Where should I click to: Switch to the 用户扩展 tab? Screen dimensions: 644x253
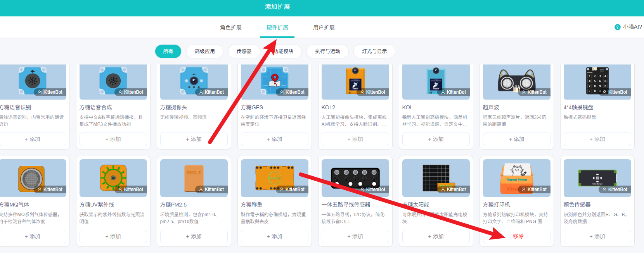[324, 28]
